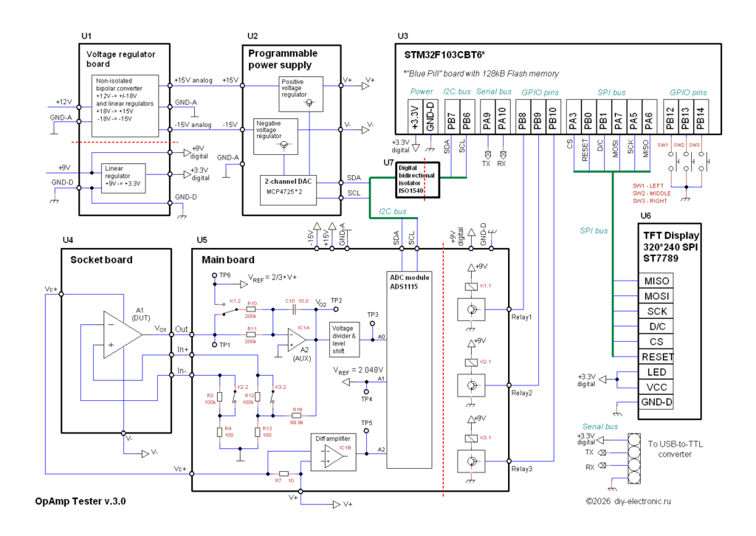756x536 pixels.
Task: Click the positive voltage regulator transistor symbol
Action: click(x=309, y=102)
